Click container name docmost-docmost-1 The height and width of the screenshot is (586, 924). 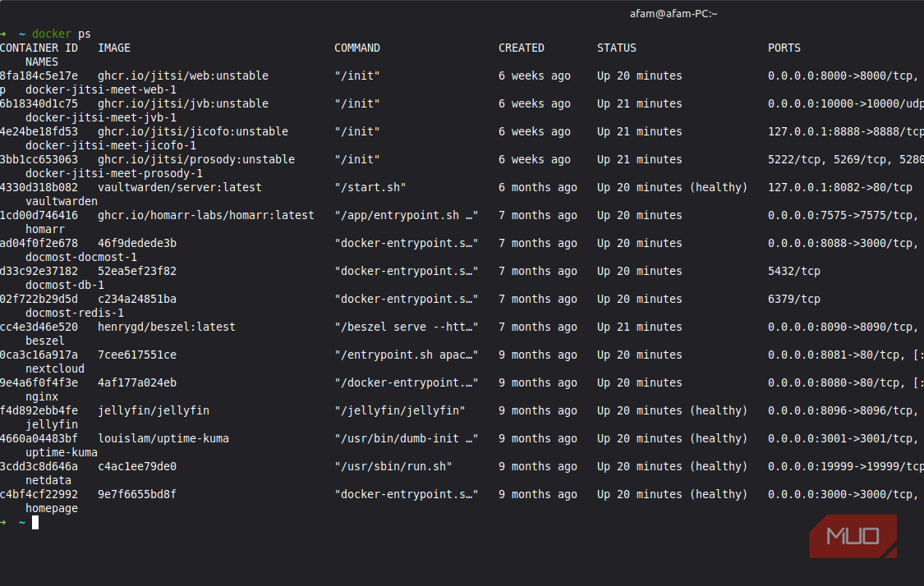click(x=81, y=258)
